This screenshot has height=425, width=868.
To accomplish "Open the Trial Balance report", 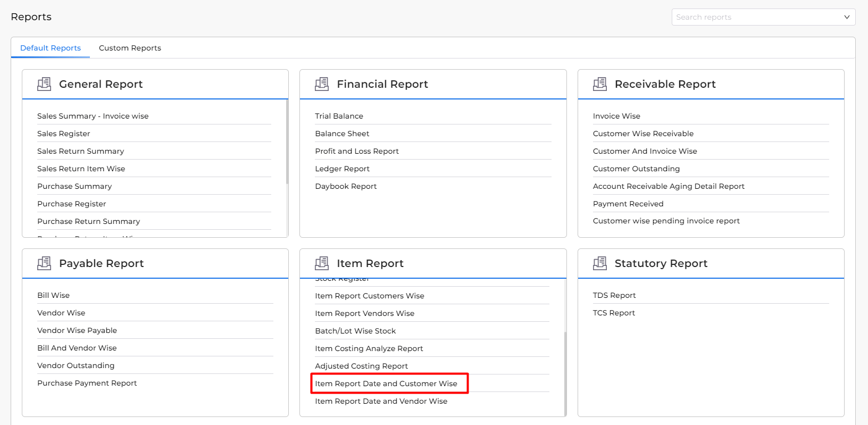I will point(339,116).
